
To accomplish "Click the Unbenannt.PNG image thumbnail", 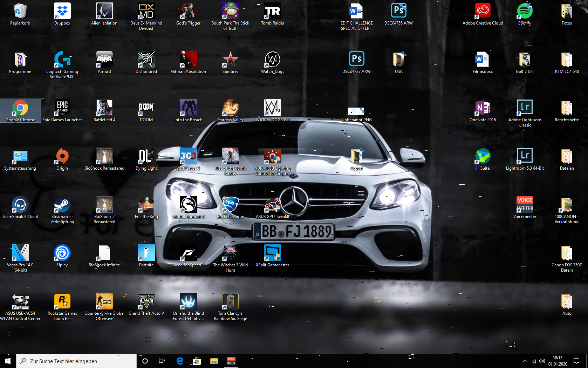I will [357, 111].
